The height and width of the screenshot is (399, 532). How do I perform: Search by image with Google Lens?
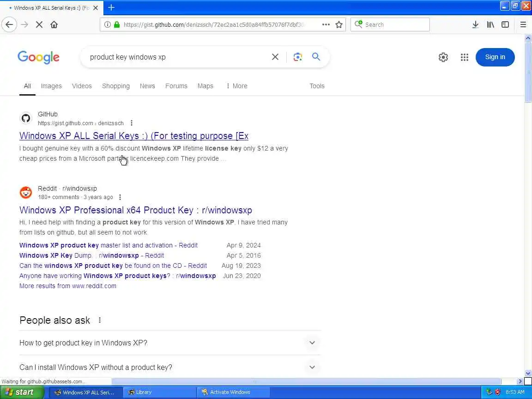pyautogui.click(x=297, y=57)
